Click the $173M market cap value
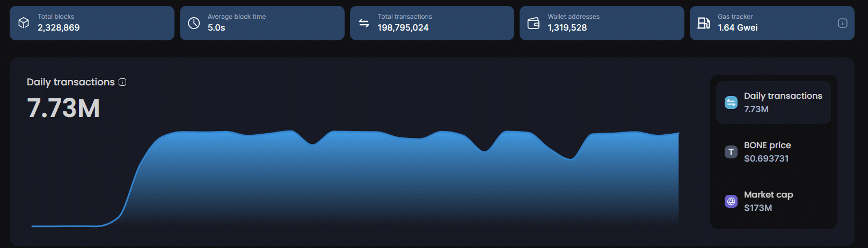 point(758,208)
